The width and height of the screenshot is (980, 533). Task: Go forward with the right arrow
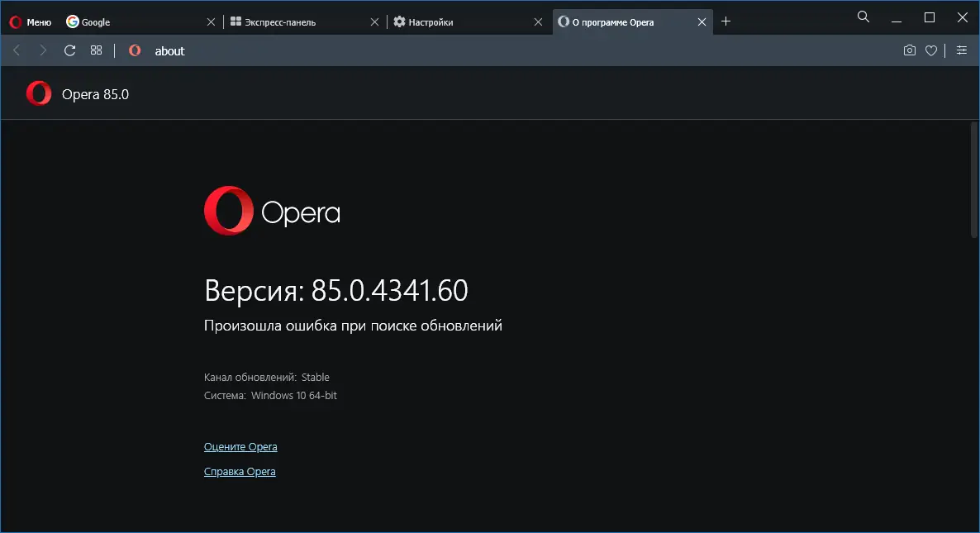click(x=42, y=50)
